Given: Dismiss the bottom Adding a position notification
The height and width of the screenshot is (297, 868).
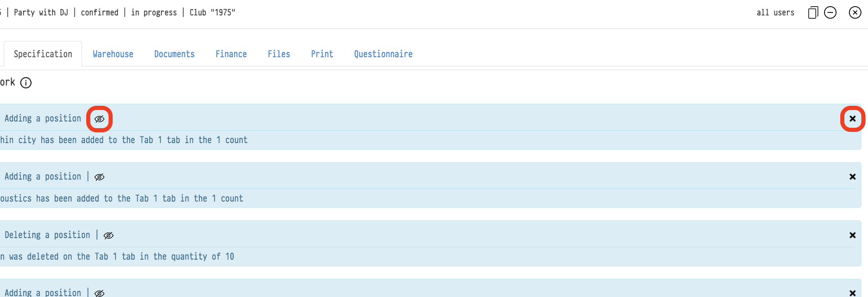Looking at the screenshot, I should [852, 293].
